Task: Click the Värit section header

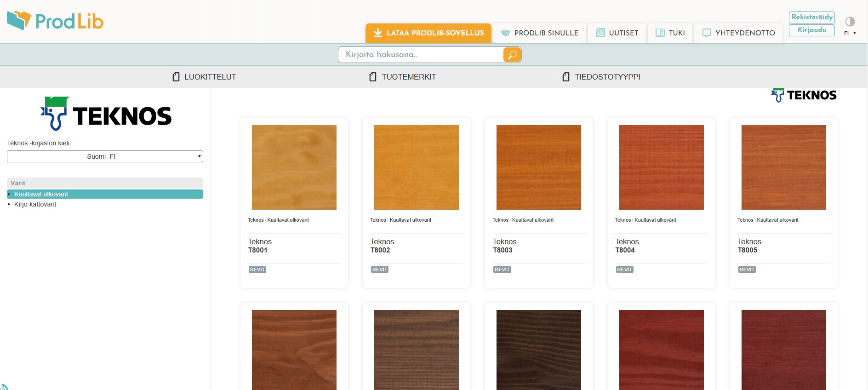Action: (105, 183)
